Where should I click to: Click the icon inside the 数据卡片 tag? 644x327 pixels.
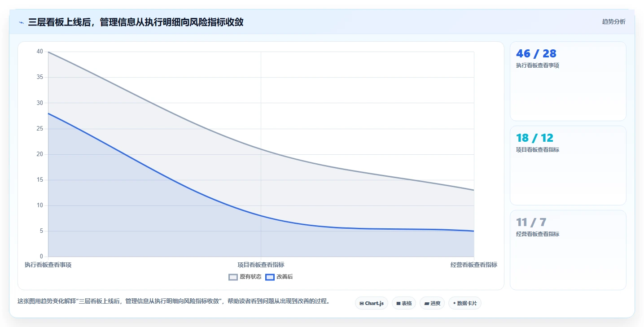pyautogui.click(x=454, y=303)
